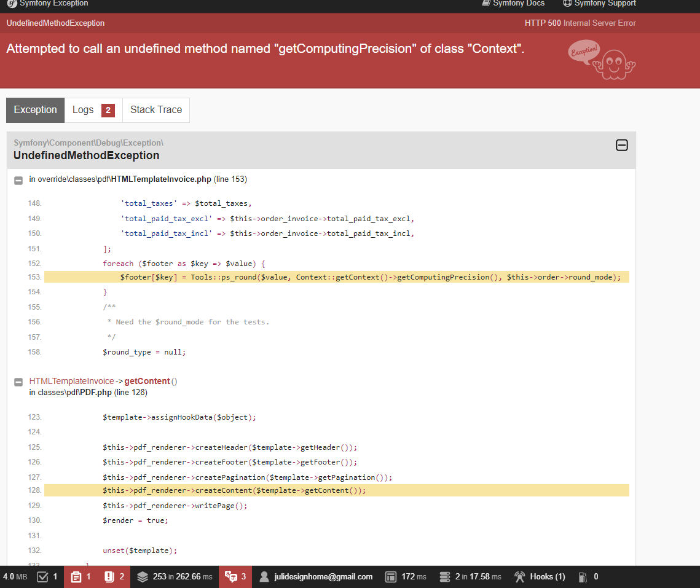Viewport: 700px width, 588px height.
Task: Collapse the HTMLTemplateInvoice.php line 153 trace
Action: pos(18,180)
